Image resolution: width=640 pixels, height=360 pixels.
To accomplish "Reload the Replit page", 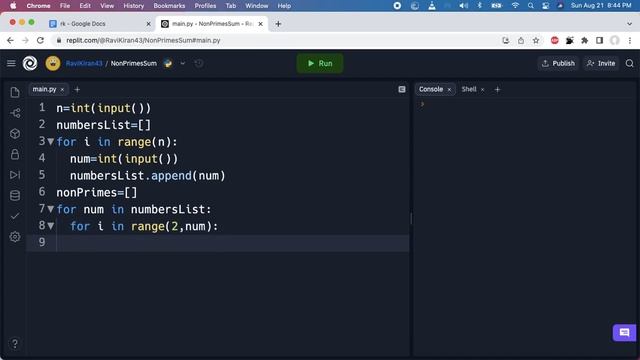I will 40,40.
